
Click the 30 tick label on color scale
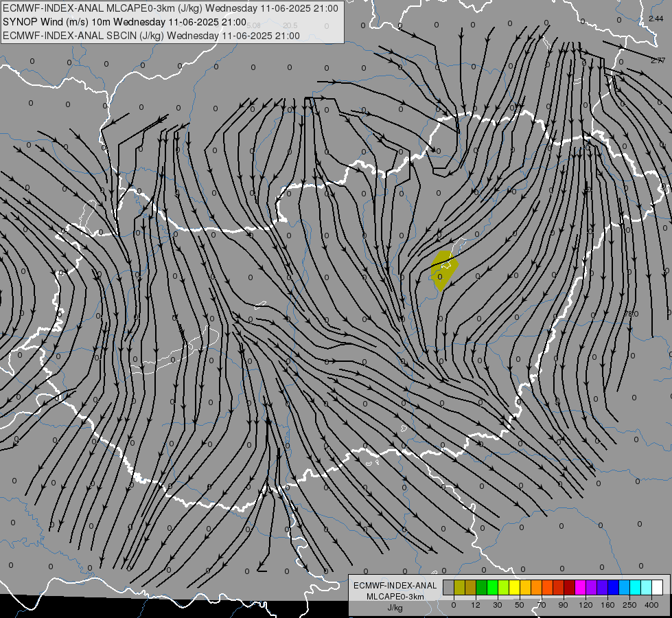click(498, 605)
